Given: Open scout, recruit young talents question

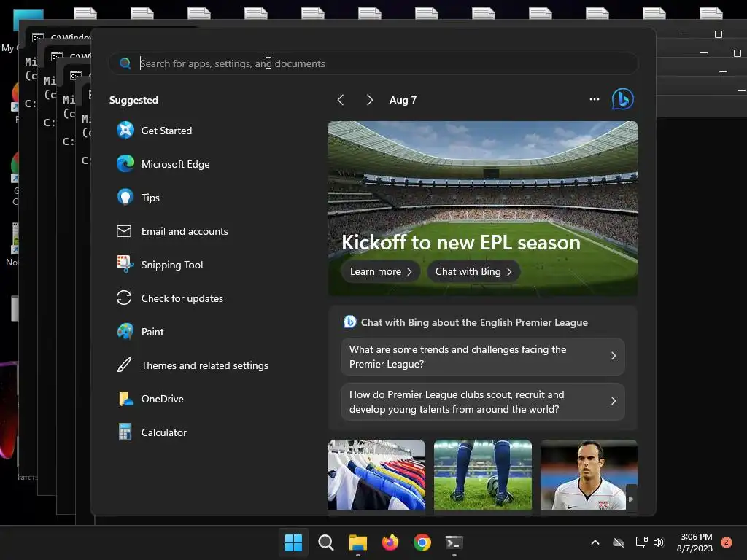Looking at the screenshot, I should tap(483, 402).
